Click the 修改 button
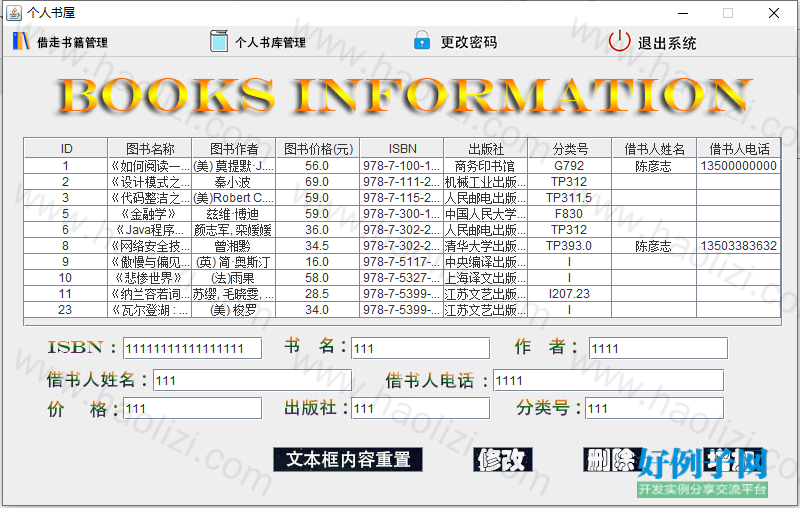The image size is (800, 508). [503, 460]
